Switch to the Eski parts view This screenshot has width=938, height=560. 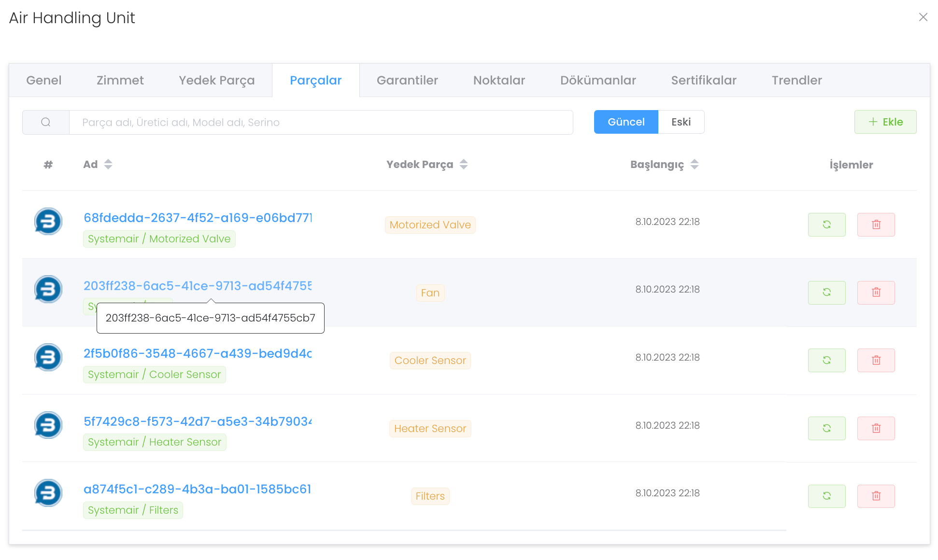681,122
